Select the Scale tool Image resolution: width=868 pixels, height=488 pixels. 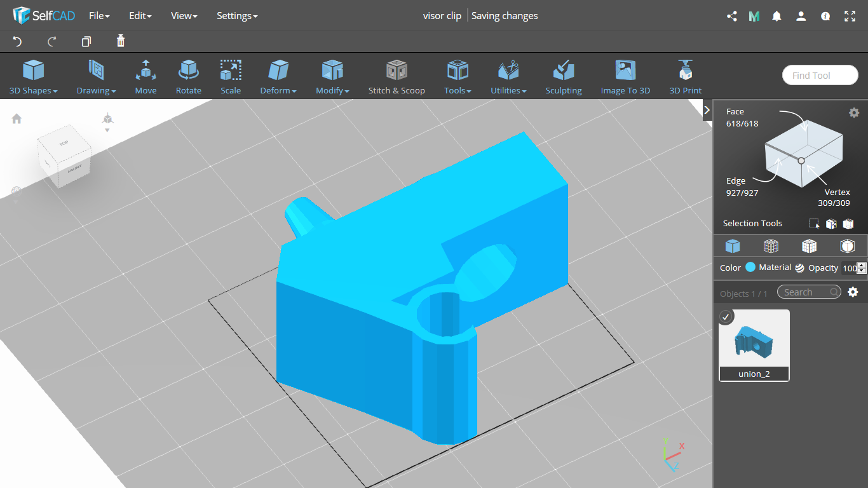tap(231, 77)
